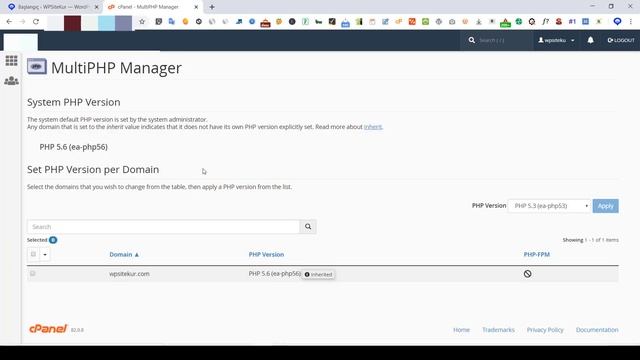Click the Selected count badge
Screen dimensions: 640x360
click(x=53, y=240)
